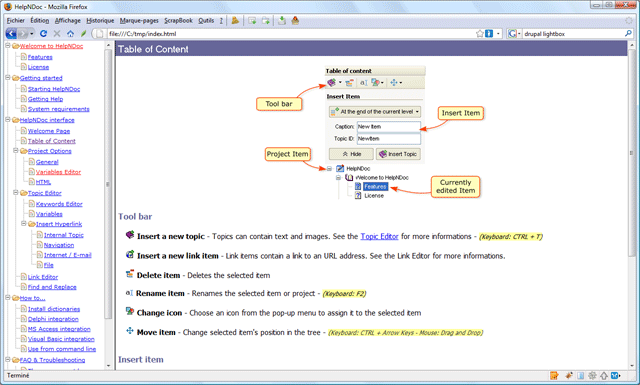Go to the Home page icon
640x385 pixels.
(x=70, y=33)
